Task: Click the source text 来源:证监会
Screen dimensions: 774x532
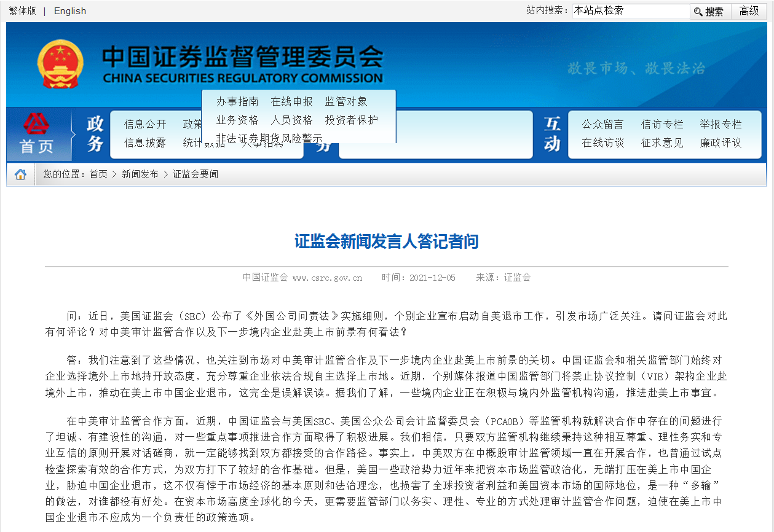Action: (x=503, y=278)
